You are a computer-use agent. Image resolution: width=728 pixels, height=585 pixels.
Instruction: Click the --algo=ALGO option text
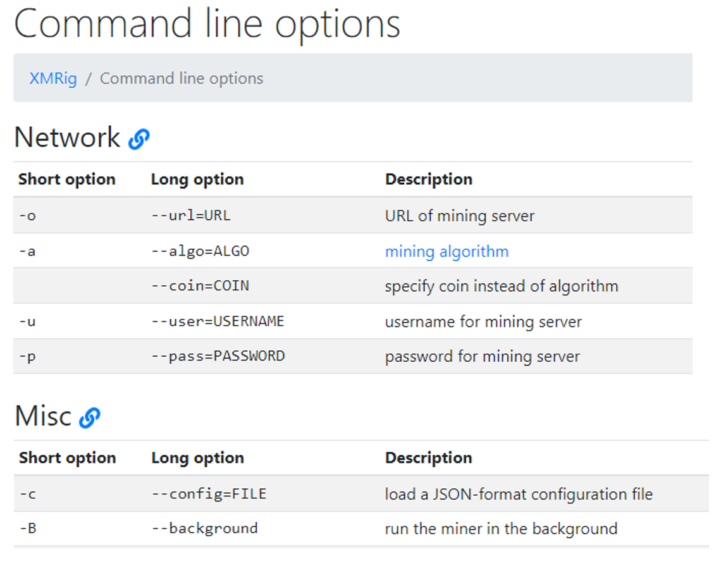point(200,251)
